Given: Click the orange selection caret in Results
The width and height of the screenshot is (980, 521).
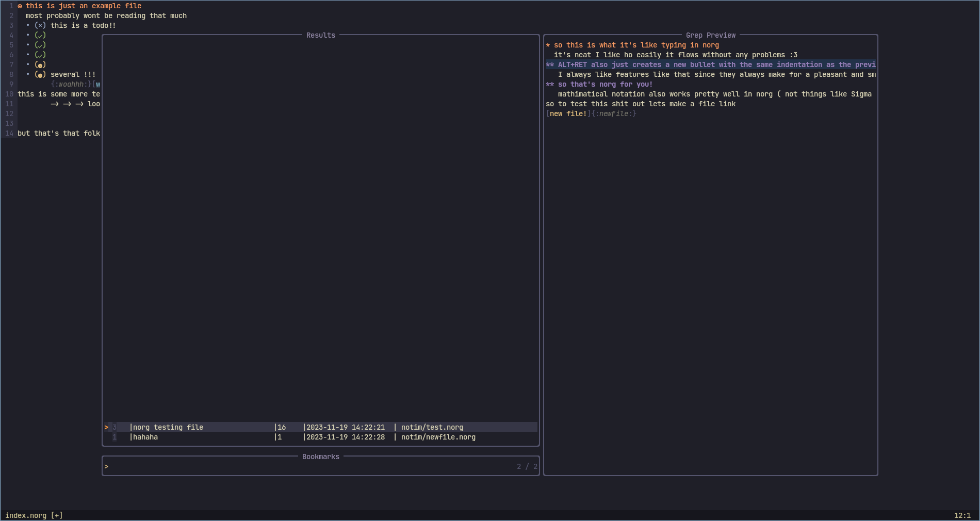Looking at the screenshot, I should pyautogui.click(x=106, y=427).
